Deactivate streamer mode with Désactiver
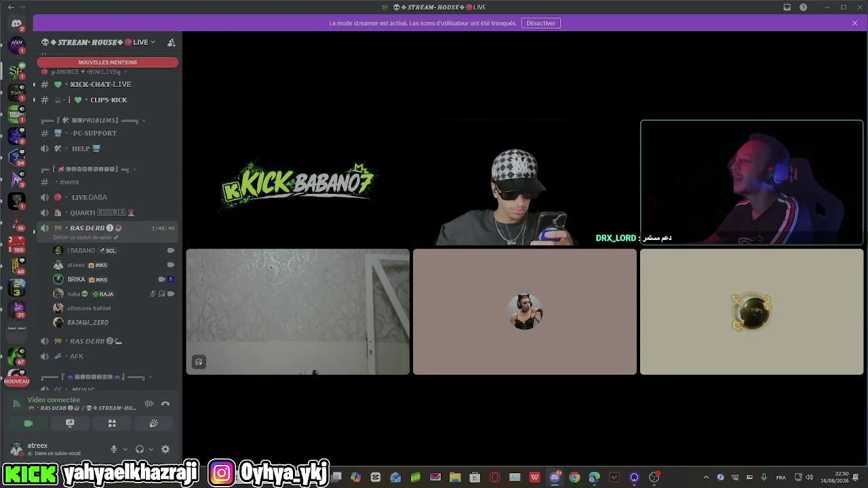 tap(541, 23)
